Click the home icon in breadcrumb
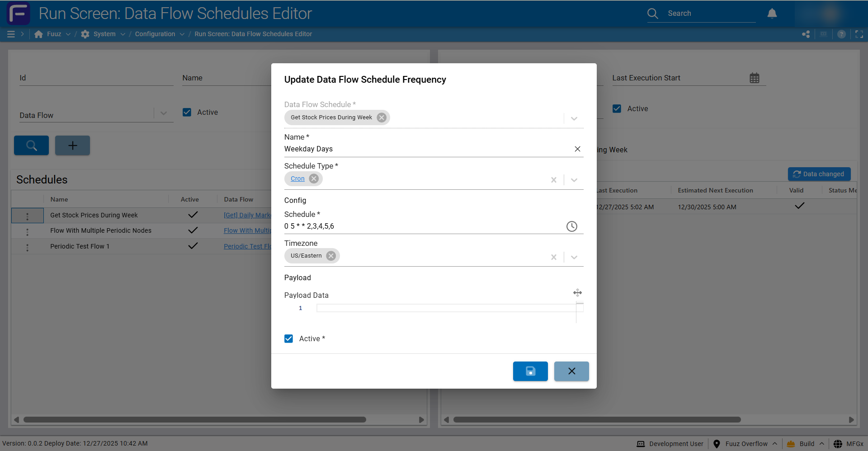This screenshot has width=868, height=451. point(39,34)
